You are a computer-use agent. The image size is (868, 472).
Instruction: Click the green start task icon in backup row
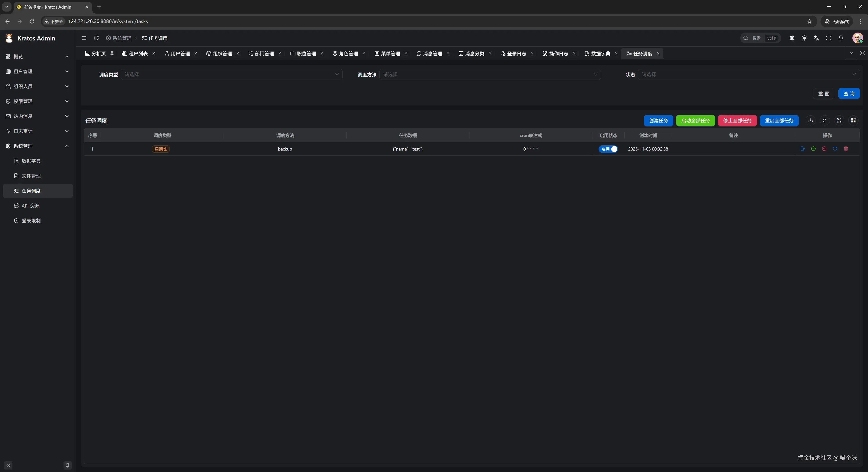pos(814,149)
